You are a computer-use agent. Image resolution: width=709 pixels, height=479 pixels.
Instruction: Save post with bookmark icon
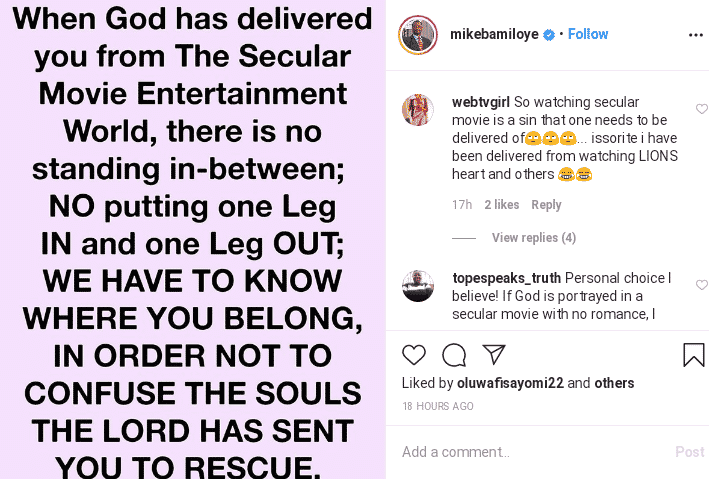point(694,355)
